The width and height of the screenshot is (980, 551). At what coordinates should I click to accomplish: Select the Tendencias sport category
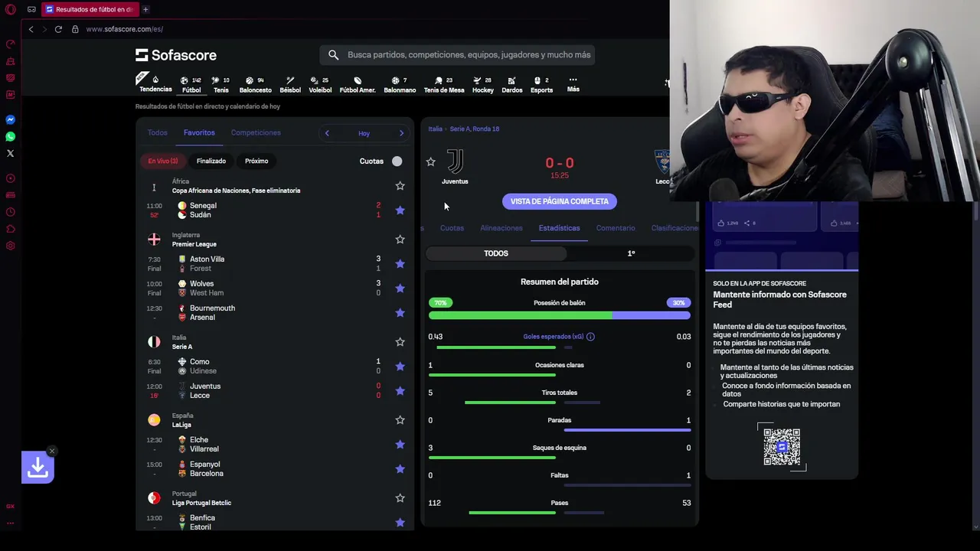(x=155, y=84)
